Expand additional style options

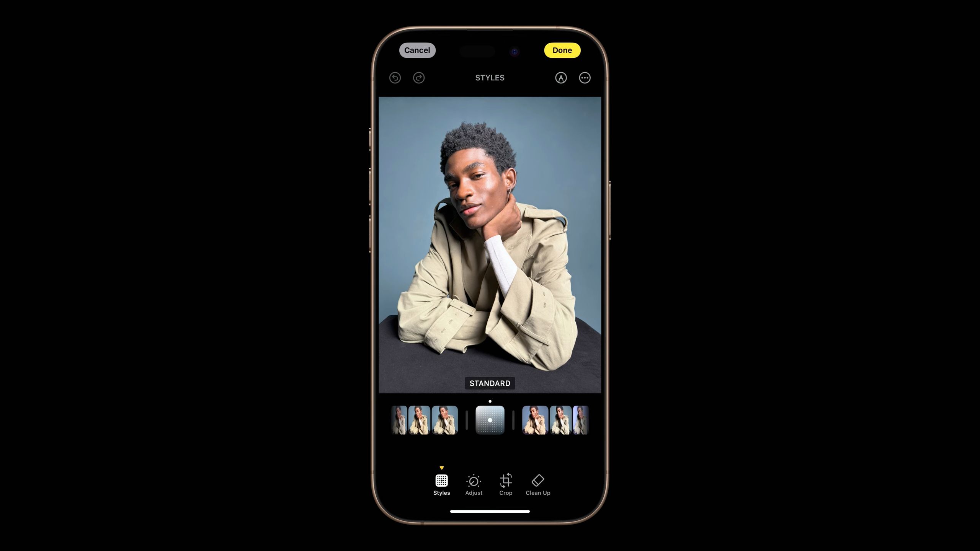pos(584,77)
